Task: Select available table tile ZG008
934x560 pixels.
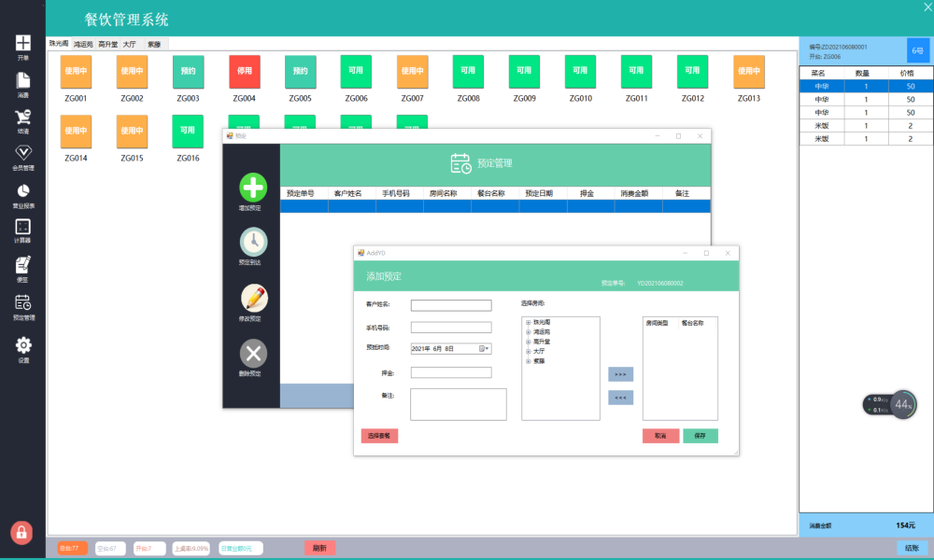Action: click(x=468, y=72)
